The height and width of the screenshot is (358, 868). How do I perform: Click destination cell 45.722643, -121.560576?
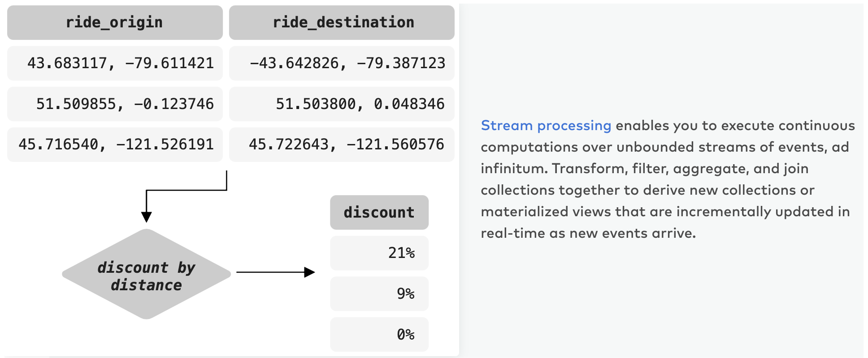pos(342,144)
